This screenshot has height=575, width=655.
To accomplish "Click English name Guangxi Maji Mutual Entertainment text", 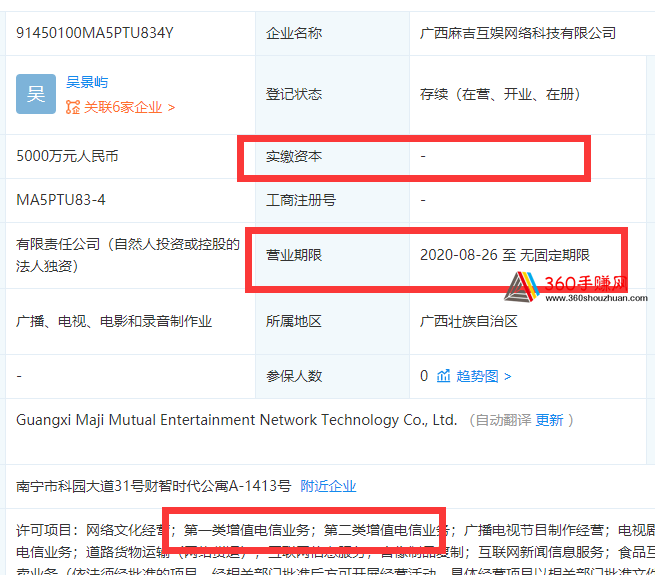I will pos(236,420).
